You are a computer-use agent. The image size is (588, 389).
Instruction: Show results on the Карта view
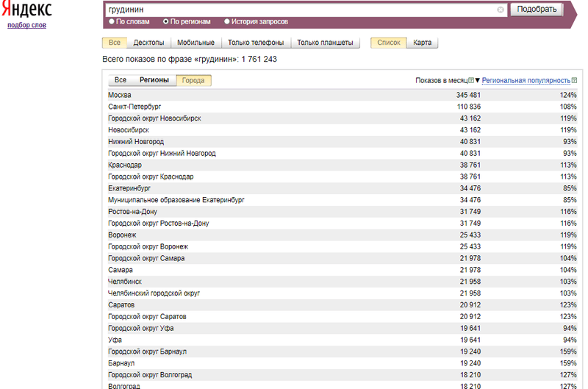coord(423,43)
